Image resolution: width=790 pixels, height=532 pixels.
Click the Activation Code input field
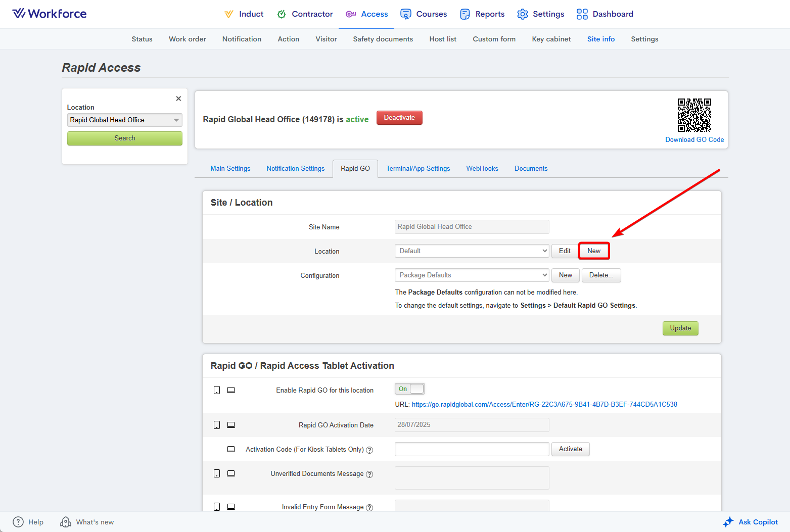point(472,449)
